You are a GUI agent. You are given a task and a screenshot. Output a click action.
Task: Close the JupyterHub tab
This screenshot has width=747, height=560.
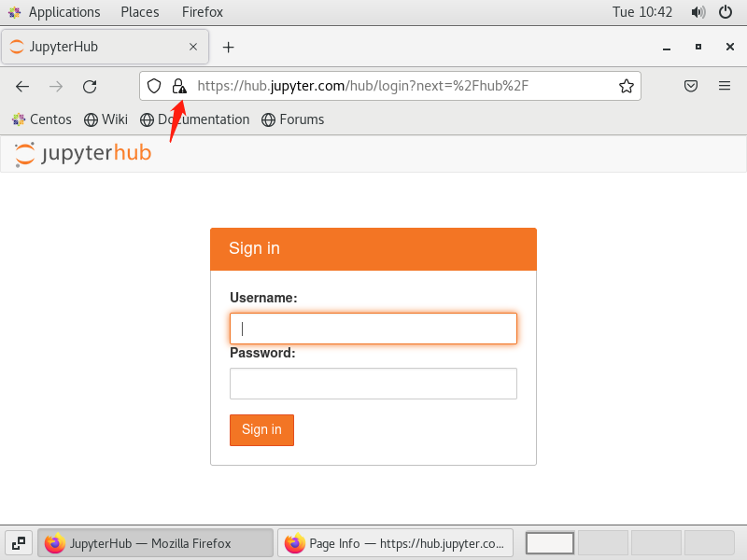pos(193,47)
